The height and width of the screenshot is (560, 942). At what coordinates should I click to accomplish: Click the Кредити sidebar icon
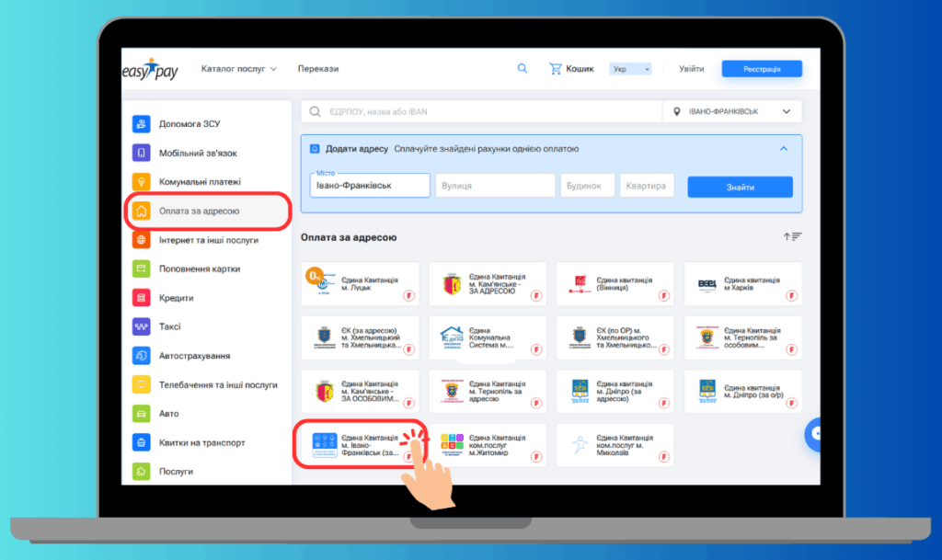coord(141,297)
